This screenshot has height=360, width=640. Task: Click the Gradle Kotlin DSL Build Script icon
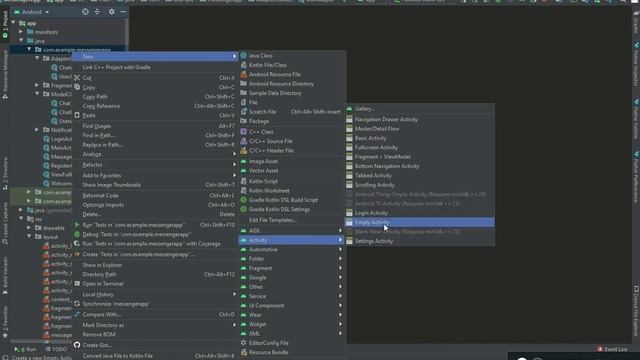point(244,200)
